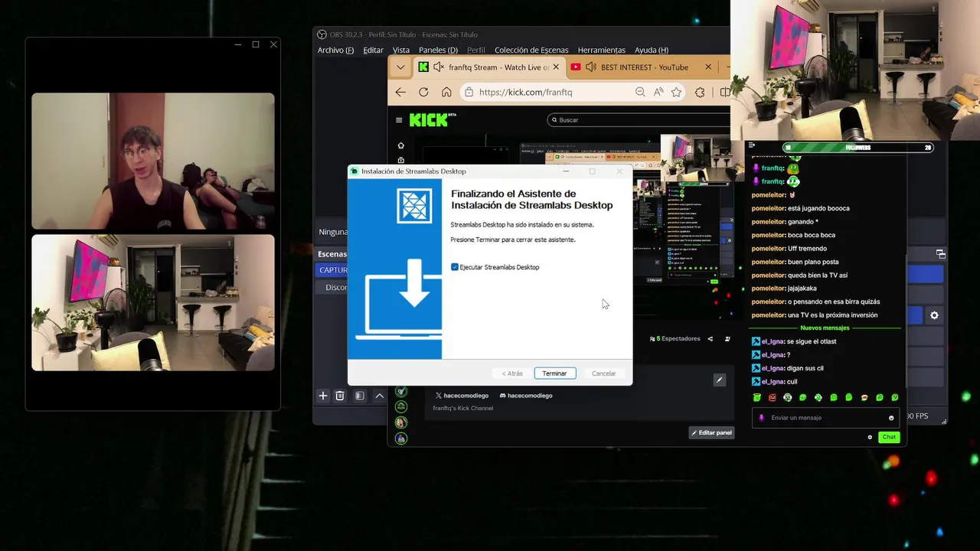The width and height of the screenshot is (980, 551).
Task: Close the franftq Stream tab
Action: click(556, 67)
